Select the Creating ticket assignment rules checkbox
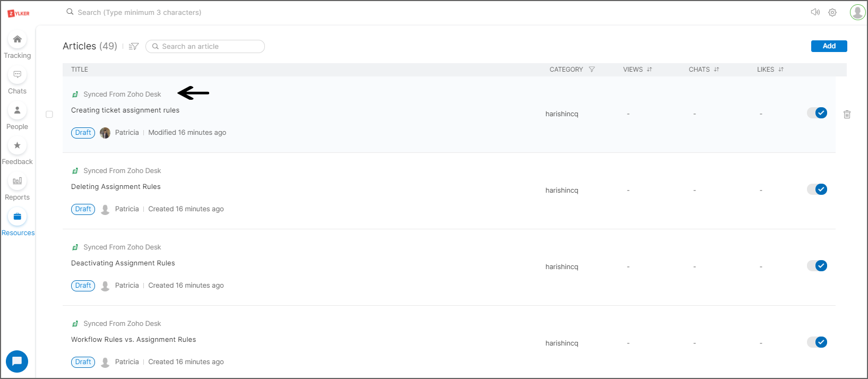This screenshot has height=379, width=868. click(x=49, y=114)
